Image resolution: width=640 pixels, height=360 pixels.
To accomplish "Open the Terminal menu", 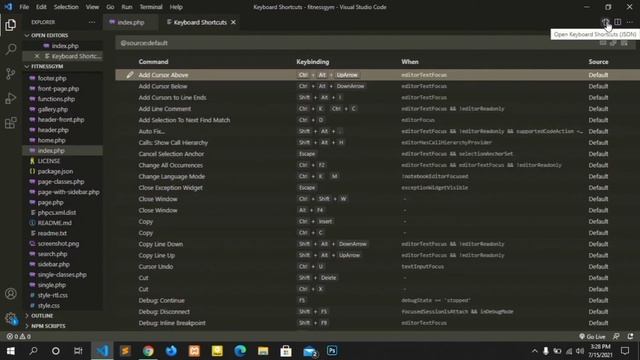I will point(151,7).
